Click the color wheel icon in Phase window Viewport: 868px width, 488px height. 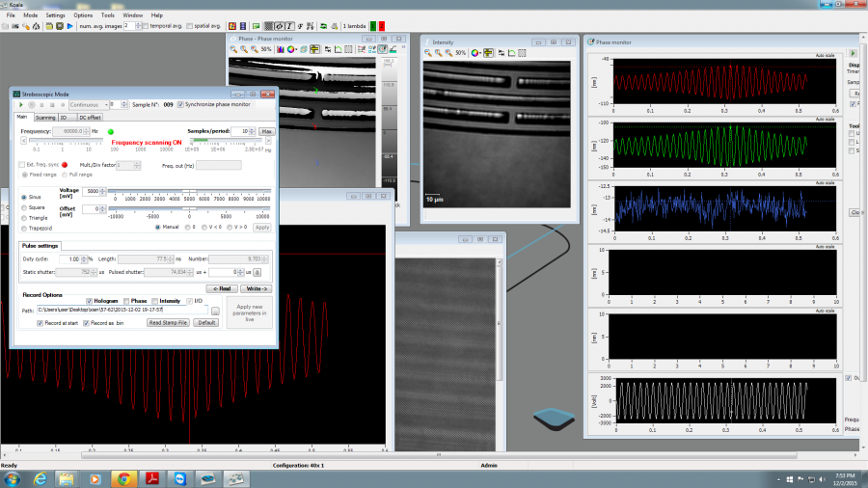coord(290,49)
